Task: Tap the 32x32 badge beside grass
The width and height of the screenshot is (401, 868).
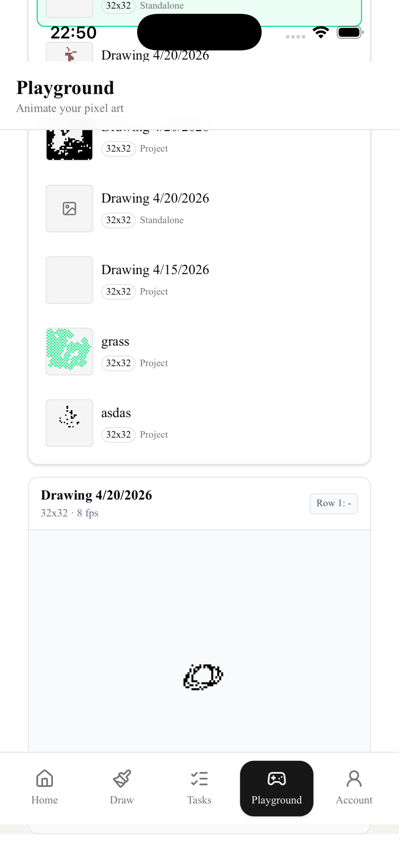Action: (119, 365)
